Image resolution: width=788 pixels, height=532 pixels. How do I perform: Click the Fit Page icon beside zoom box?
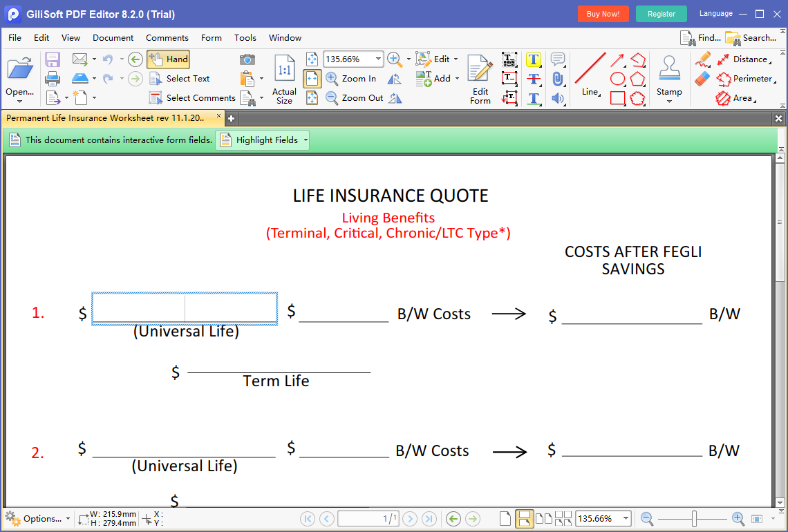[312, 59]
